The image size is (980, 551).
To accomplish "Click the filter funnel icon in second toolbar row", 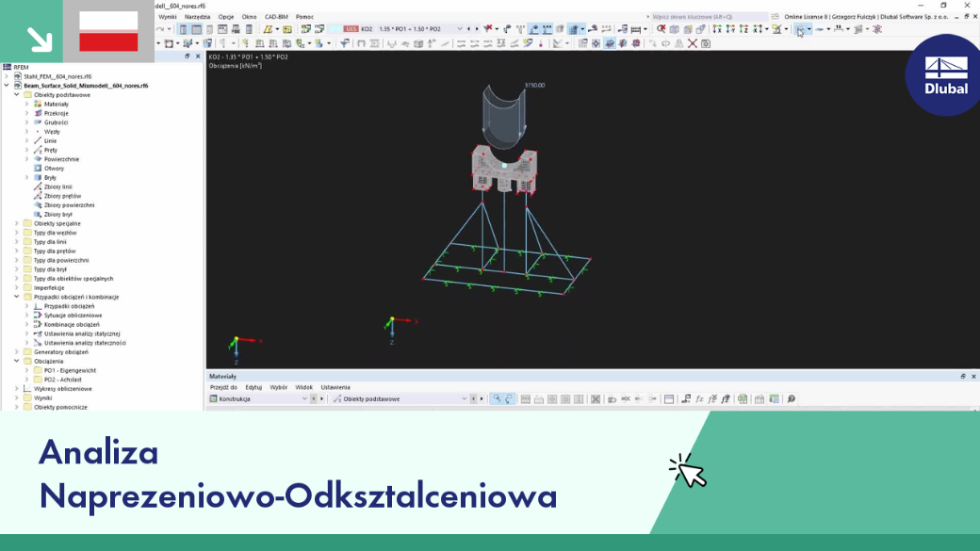I will coord(344,43).
